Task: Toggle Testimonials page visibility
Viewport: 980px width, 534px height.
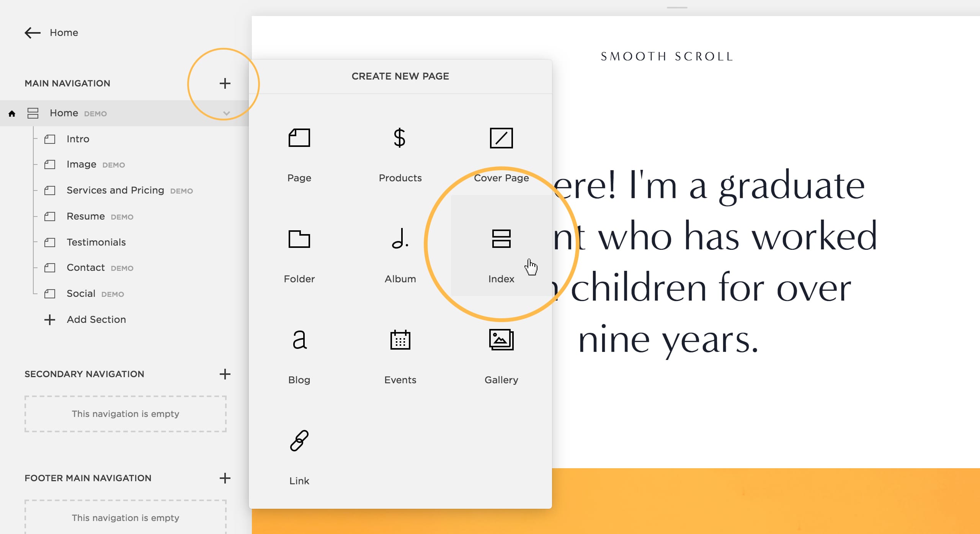Action: pos(50,241)
